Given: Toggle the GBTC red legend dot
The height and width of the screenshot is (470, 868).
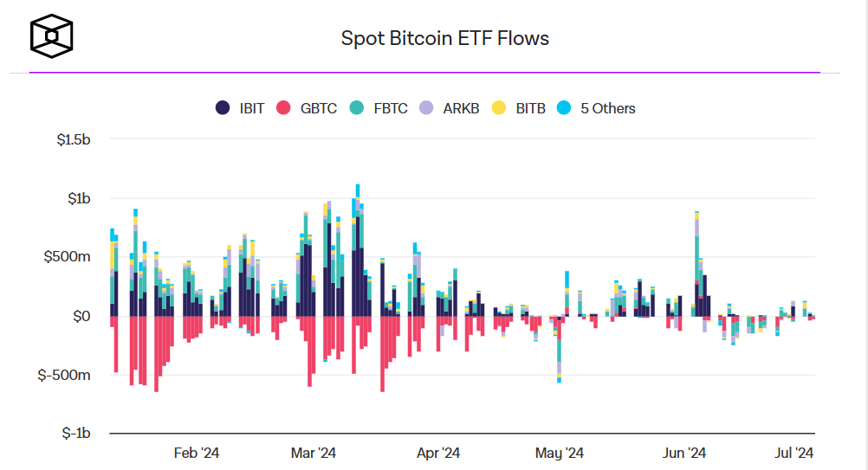Looking at the screenshot, I should (x=283, y=108).
